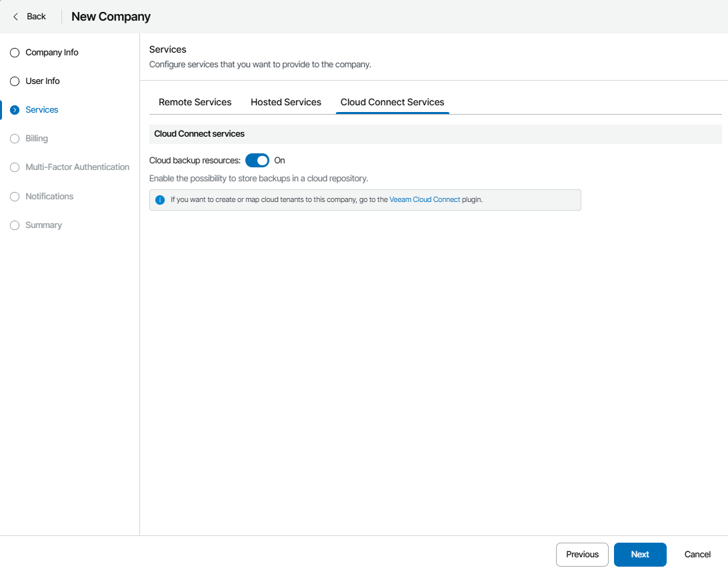Click the Summary step circle icon
This screenshot has width=728, height=570.
click(15, 225)
